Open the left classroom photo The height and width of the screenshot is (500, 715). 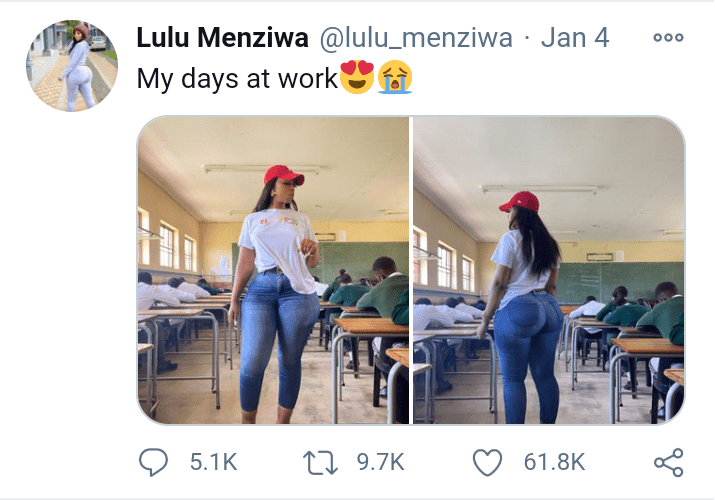point(273,270)
